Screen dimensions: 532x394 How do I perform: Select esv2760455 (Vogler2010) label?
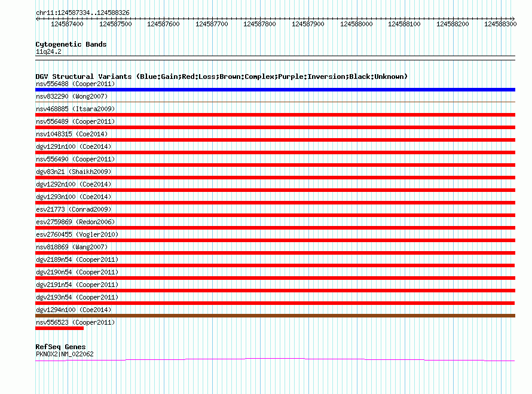(77, 234)
